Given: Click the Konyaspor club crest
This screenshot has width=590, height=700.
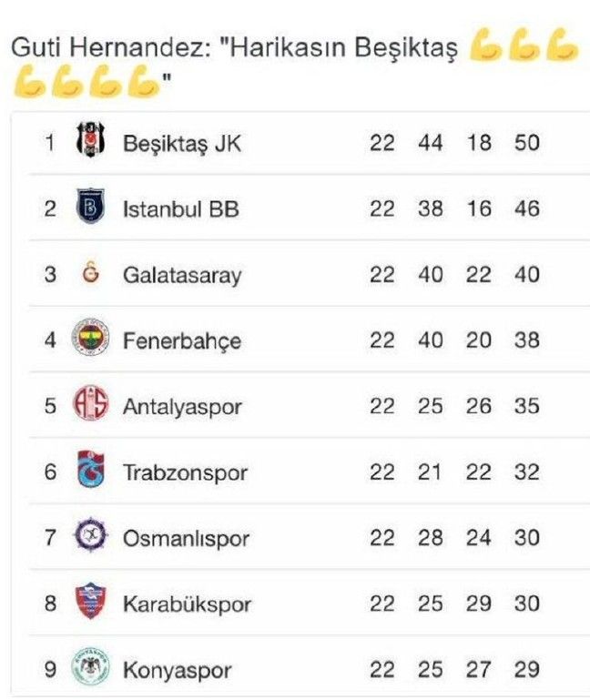Looking at the screenshot, I should click(90, 669).
